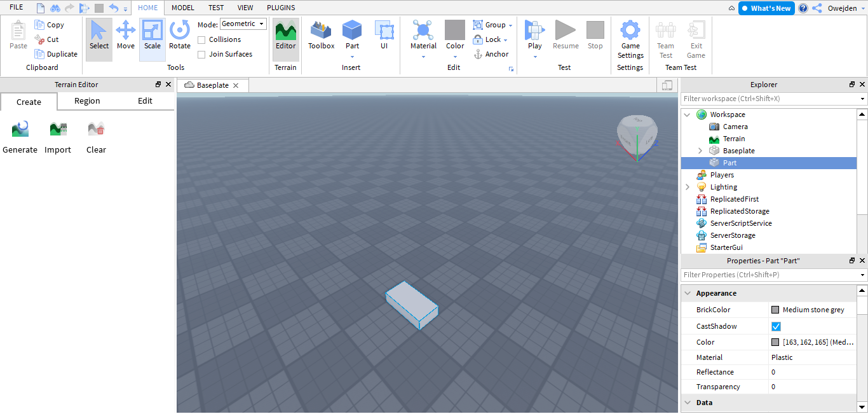Toggle Anchor for the selected part
868x414 pixels.
point(491,54)
